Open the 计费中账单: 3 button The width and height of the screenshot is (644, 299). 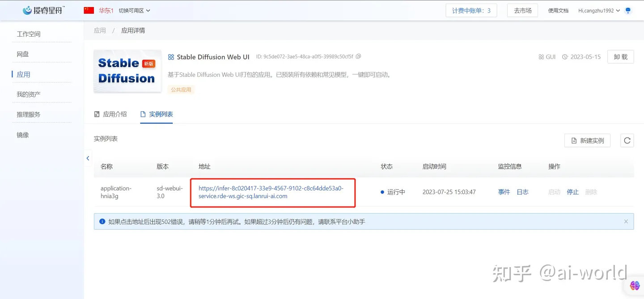click(471, 10)
